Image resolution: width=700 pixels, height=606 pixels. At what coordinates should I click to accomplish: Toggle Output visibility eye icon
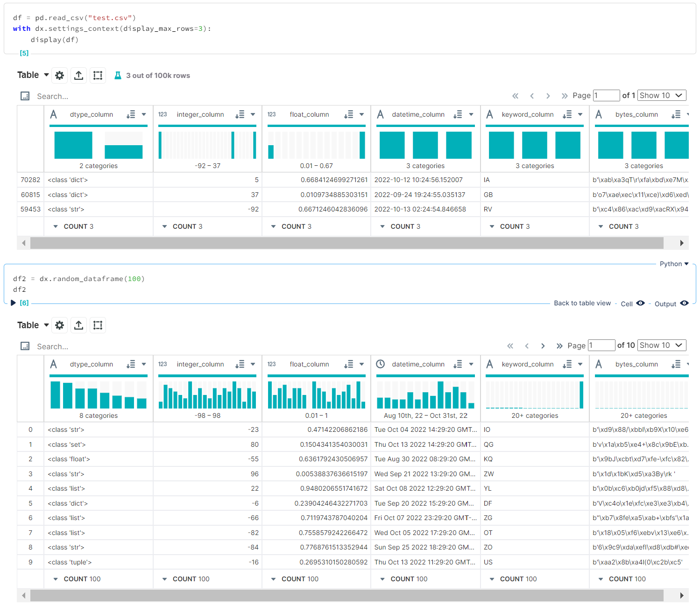pyautogui.click(x=684, y=303)
